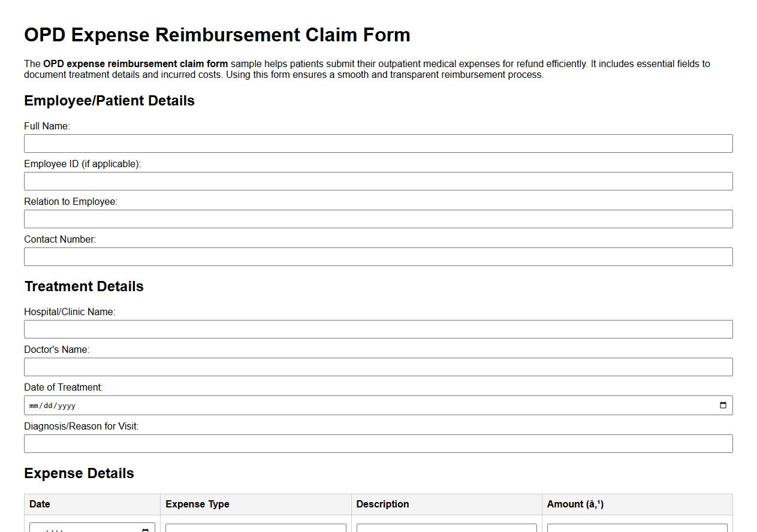Screen dimensions: 757x532
Task: Select the Doctor's Name input field
Action: pyautogui.click(x=378, y=367)
